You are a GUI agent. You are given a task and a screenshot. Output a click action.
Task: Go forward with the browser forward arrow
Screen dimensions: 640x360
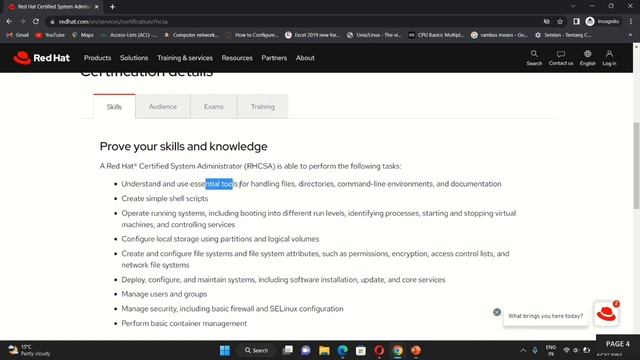click(x=22, y=21)
